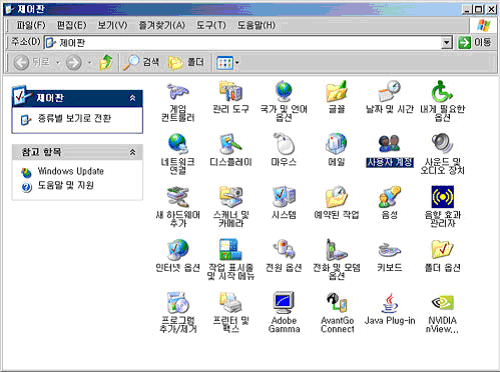Open 전원 옵션 icon
This screenshot has height=372, width=500.
(x=284, y=250)
